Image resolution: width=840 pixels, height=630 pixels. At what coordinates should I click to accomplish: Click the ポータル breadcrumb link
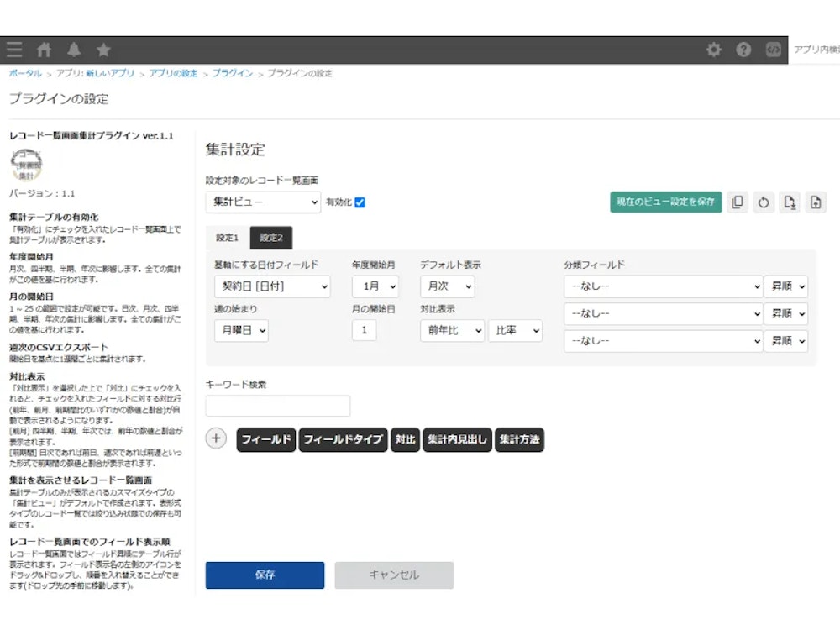[x=25, y=73]
